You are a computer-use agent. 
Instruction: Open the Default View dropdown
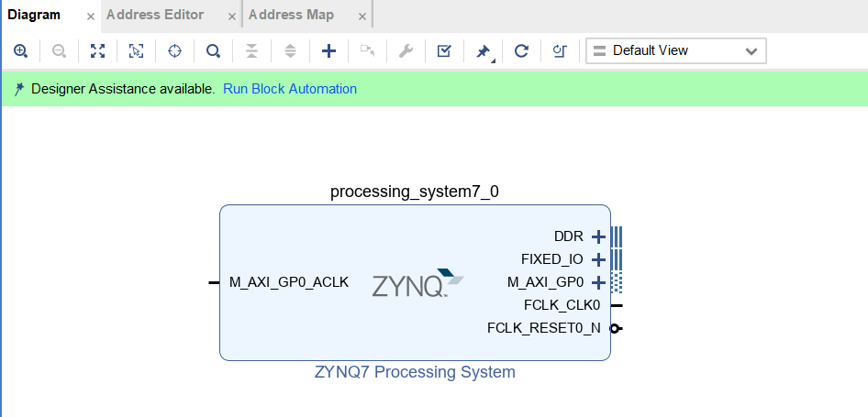tap(676, 51)
